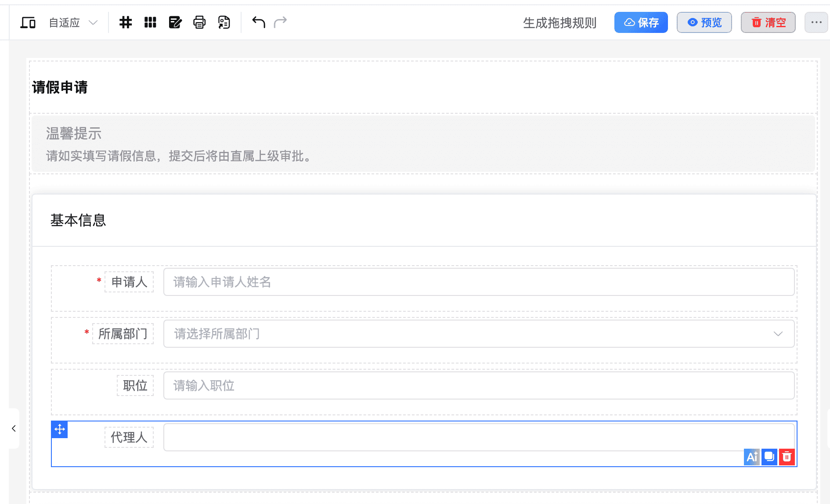
Task: Click the AI icon on selected 代理人 field
Action: tap(752, 457)
